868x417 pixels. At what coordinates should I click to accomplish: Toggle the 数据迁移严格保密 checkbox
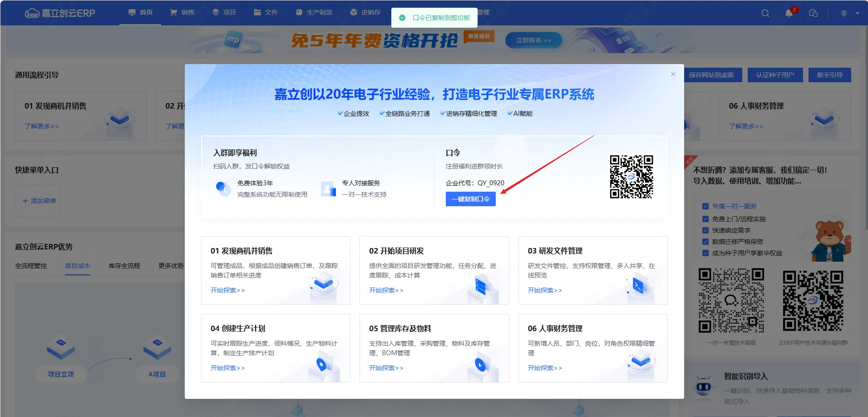[x=705, y=242]
